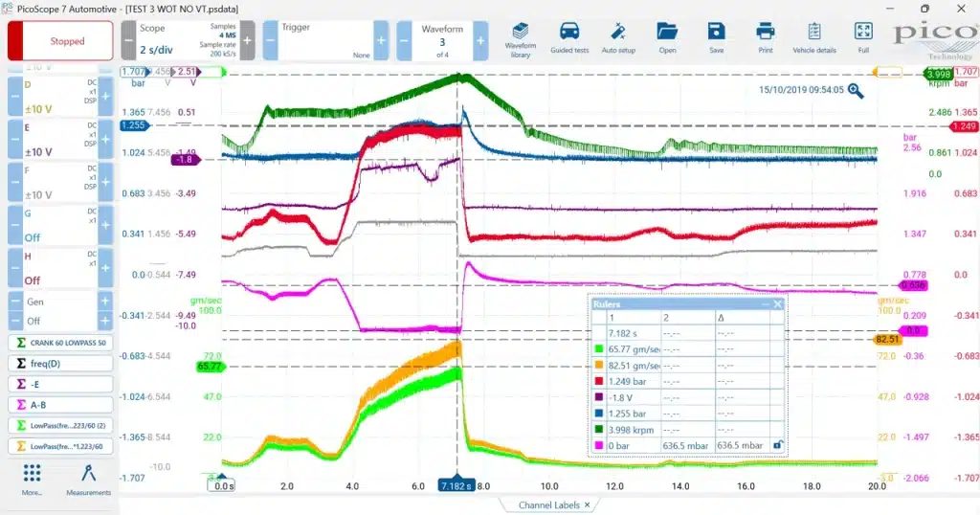Viewport: 980px width, 515px height.
Task: Click the zoom magnifier icon near timestamp
Action: 856,91
